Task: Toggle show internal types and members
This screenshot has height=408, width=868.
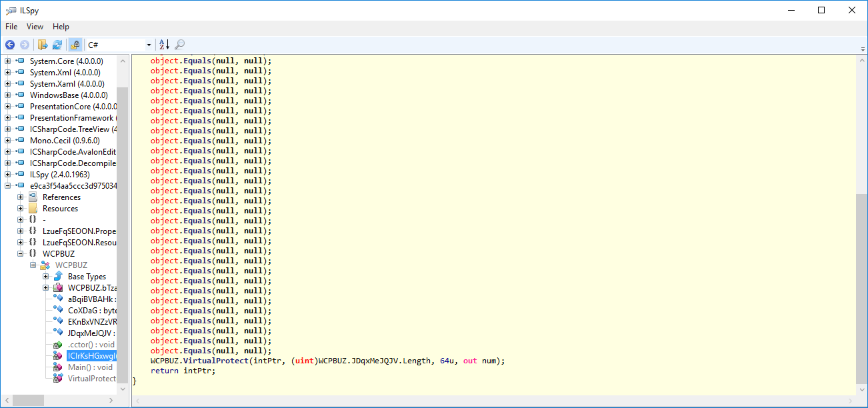Action: 75,45
